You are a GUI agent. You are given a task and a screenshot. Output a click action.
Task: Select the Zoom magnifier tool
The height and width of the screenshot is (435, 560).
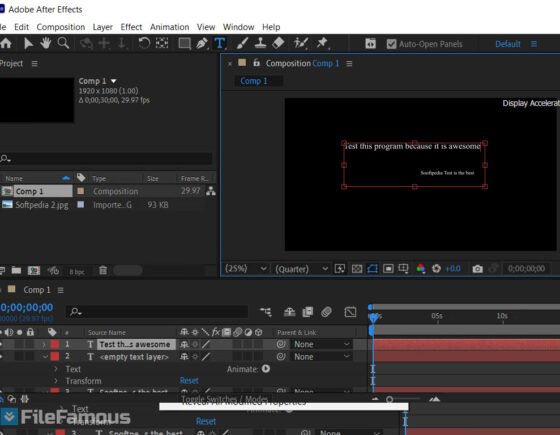click(63, 44)
